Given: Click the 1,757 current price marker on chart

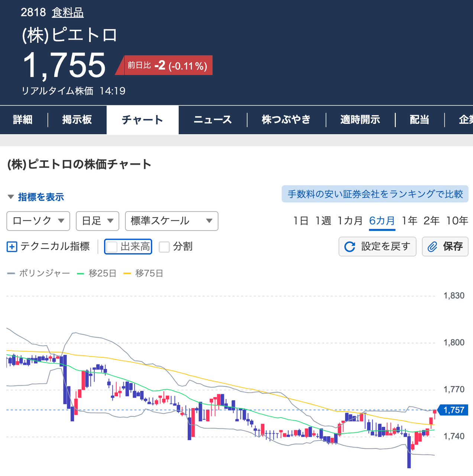Looking at the screenshot, I should tap(453, 410).
